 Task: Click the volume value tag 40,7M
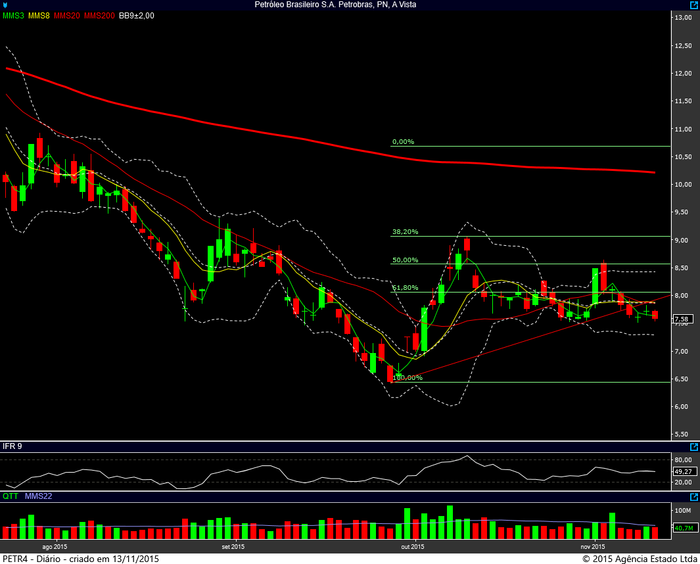click(682, 526)
